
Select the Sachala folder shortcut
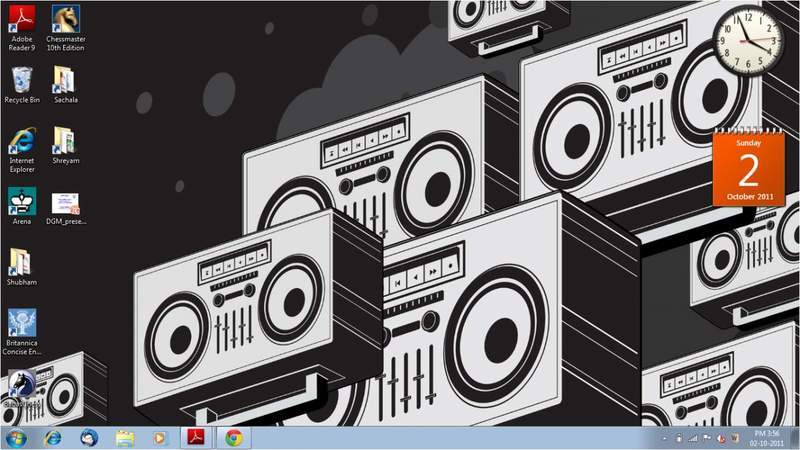pos(65,85)
